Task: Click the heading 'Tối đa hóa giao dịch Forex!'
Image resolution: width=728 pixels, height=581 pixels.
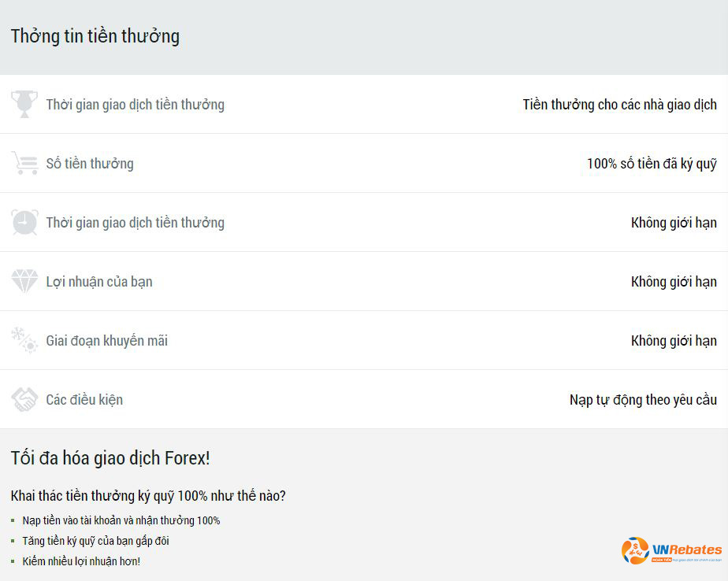Action: (110, 458)
